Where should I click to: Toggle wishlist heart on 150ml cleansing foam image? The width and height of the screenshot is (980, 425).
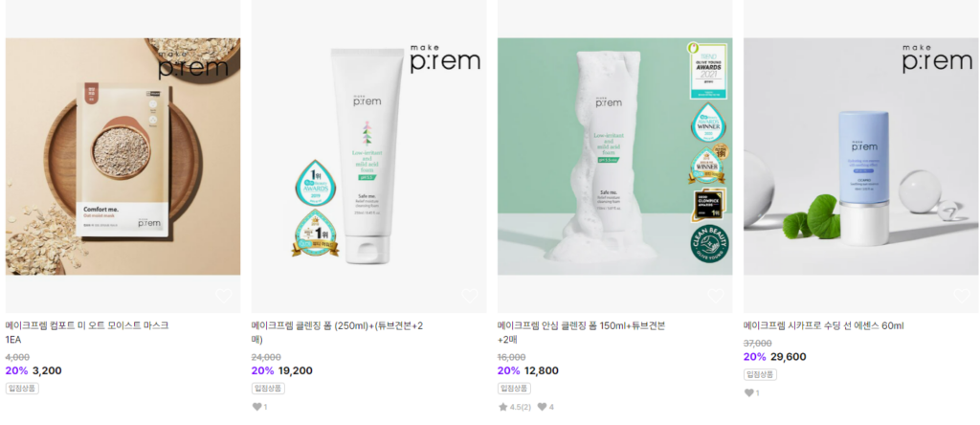716,296
